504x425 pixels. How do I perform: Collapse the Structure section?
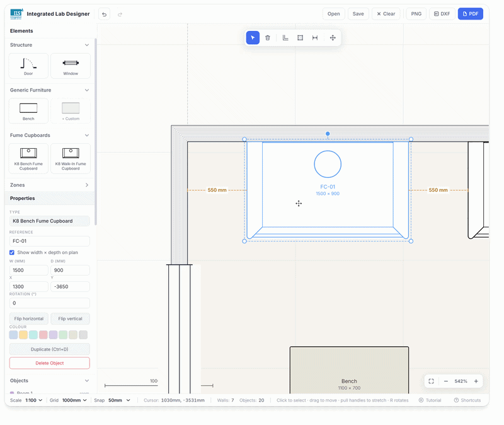click(87, 45)
